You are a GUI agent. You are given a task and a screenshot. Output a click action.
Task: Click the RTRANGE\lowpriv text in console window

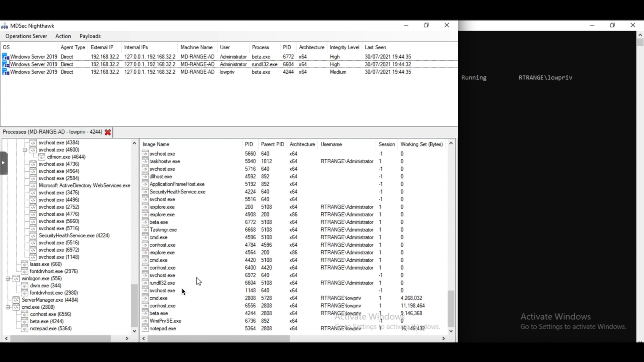[x=545, y=78]
